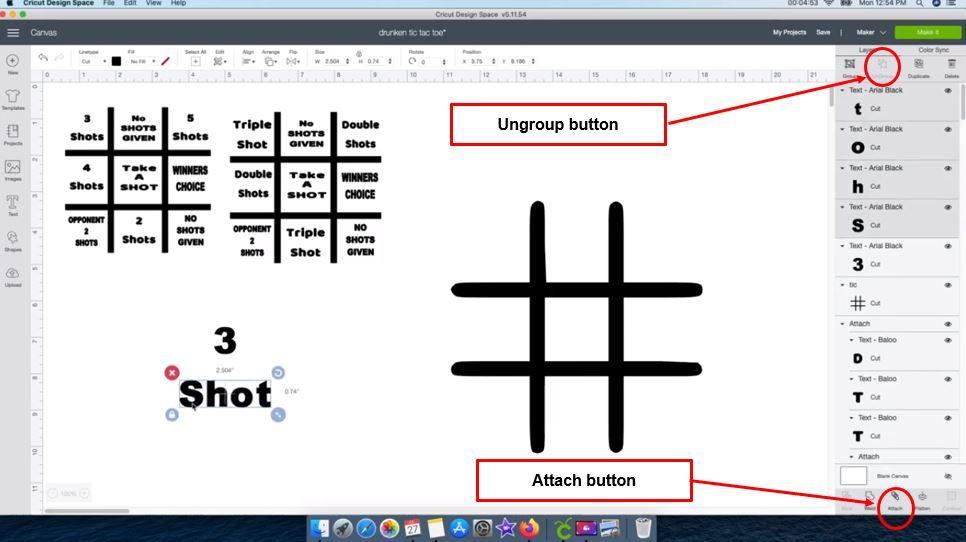The height and width of the screenshot is (542, 966).
Task: Zoom out with the minus button
Action: (53, 493)
